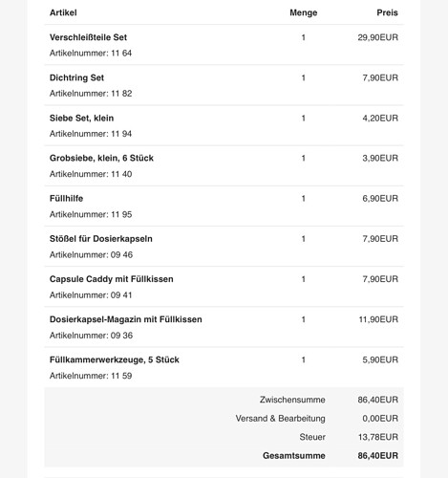The width and height of the screenshot is (448, 478).
Task: Click Artikelnummer 11 82 text
Action: pyautogui.click(x=91, y=94)
